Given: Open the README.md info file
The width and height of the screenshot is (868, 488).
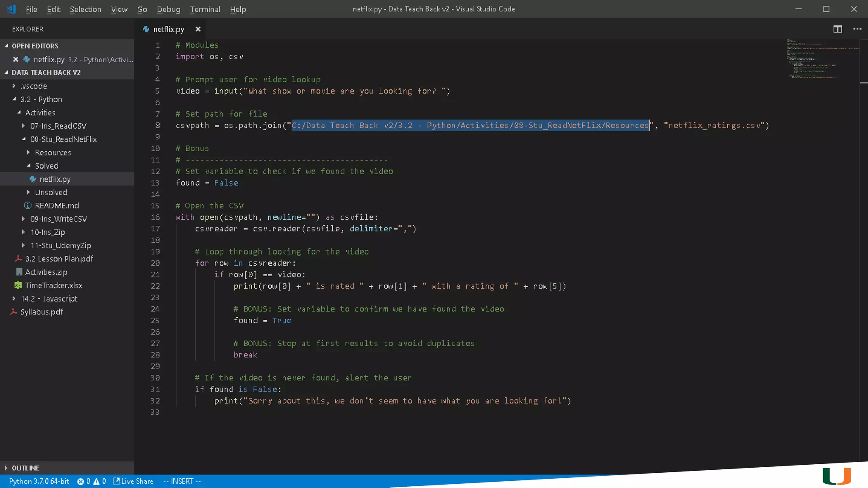Looking at the screenshot, I should [56, 205].
